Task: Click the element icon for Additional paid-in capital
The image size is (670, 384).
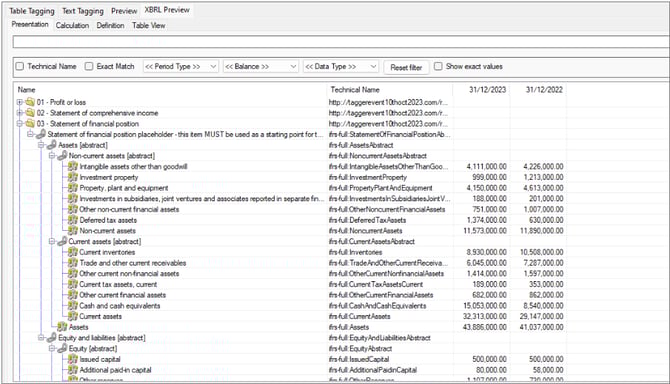Action: 73,369
